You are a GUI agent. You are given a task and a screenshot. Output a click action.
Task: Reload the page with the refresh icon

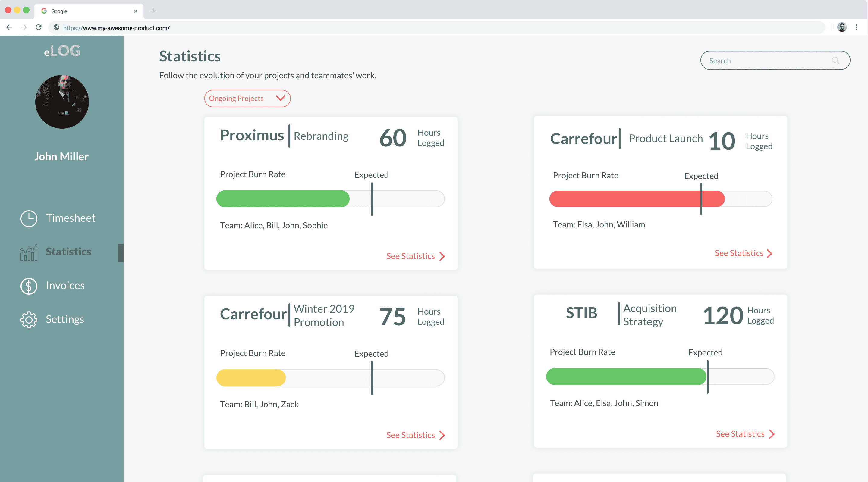click(39, 27)
